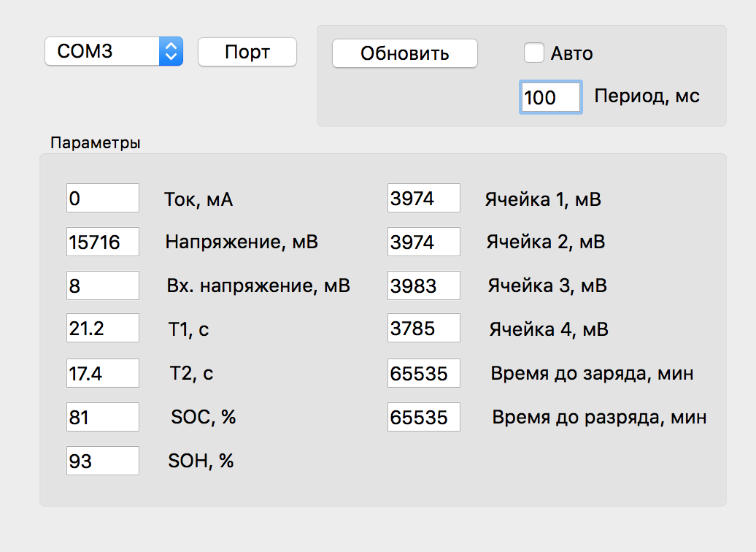Viewport: 756px width, 552px height.
Task: Click the SOC percent field
Action: click(x=102, y=417)
